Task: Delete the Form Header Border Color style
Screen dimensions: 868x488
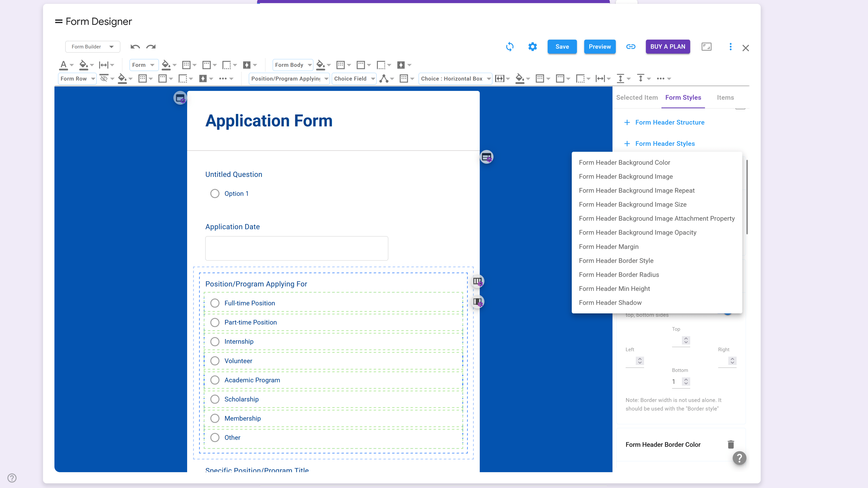Action: [x=731, y=444]
